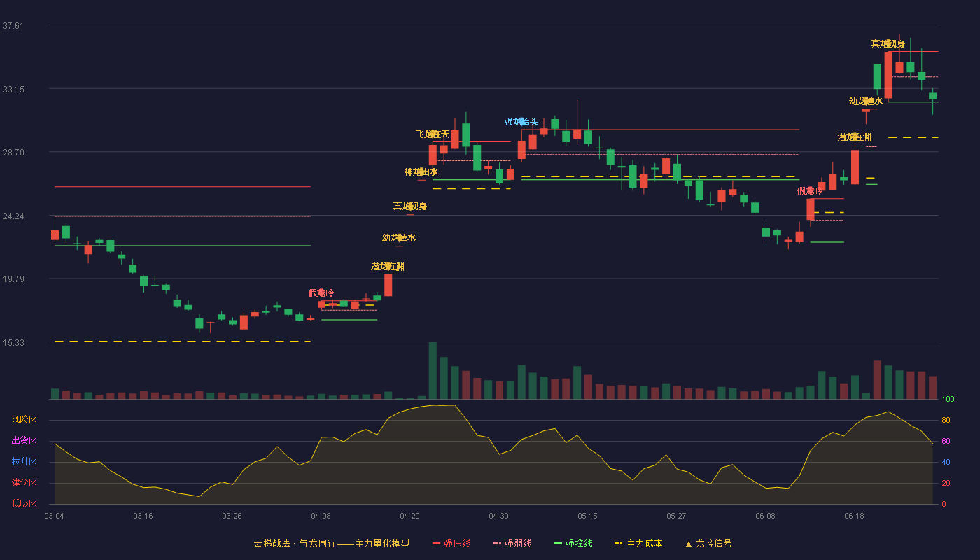Select the blue 强龙抬头 signal label
The height and width of the screenshot is (560, 980).
(x=521, y=122)
